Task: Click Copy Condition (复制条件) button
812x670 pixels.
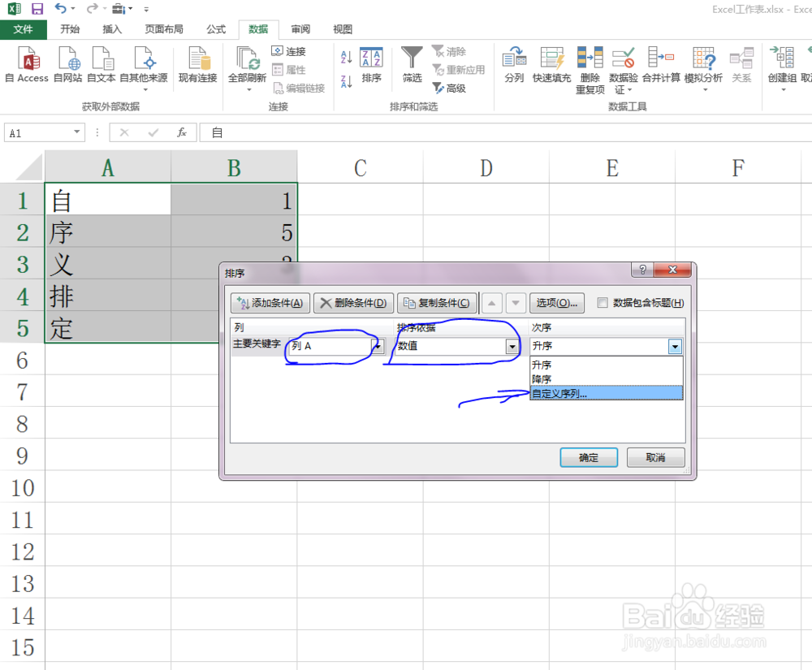Action: click(x=437, y=303)
